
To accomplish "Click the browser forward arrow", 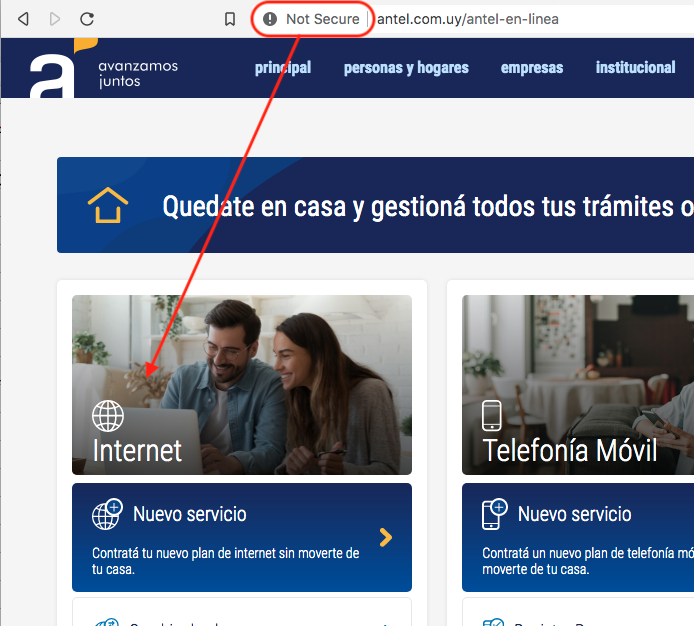I will point(55,19).
